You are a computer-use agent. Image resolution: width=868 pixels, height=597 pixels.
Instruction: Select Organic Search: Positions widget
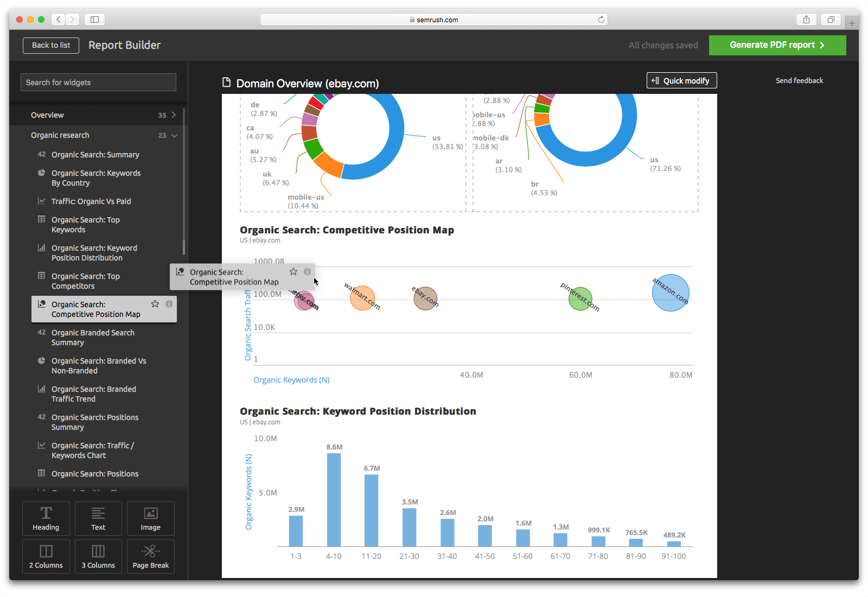click(95, 474)
